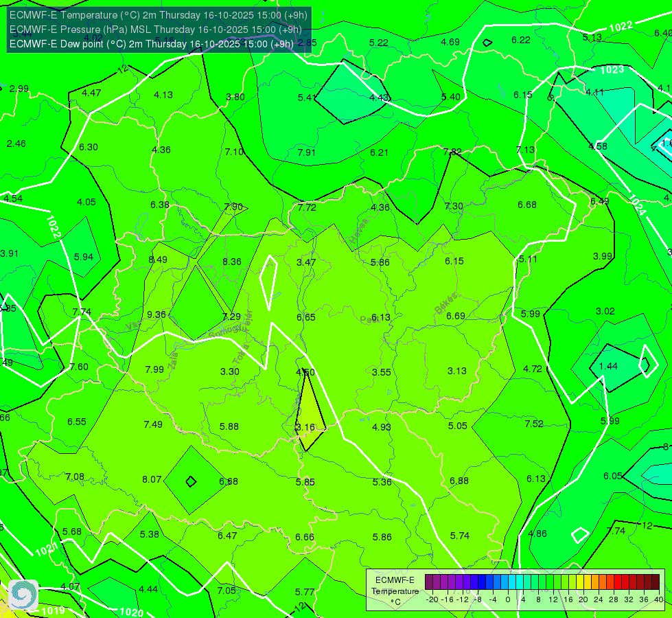Click the dew point value 4.86

click(537, 534)
